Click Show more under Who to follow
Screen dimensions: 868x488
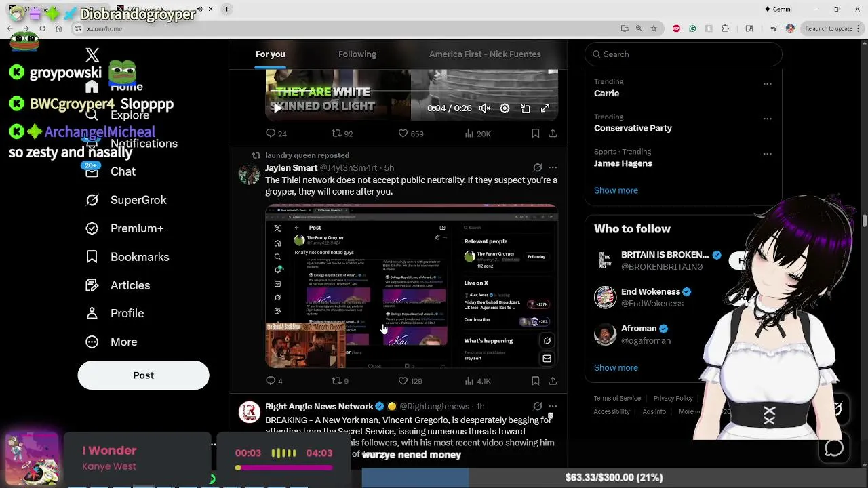(x=616, y=367)
